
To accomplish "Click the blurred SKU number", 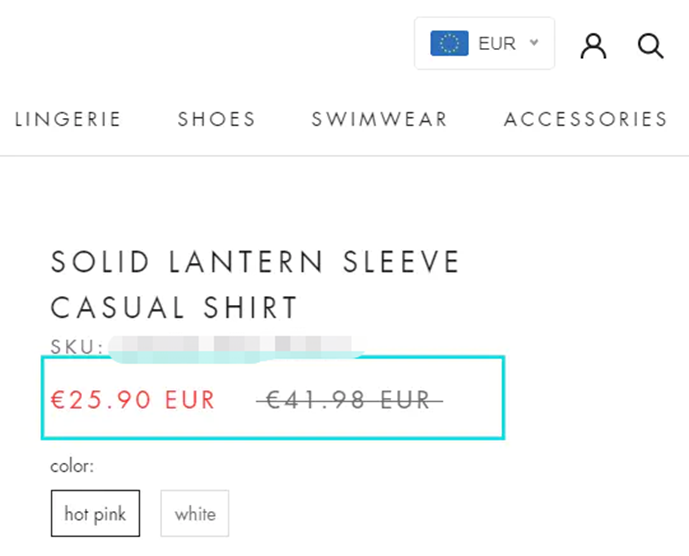I will (x=237, y=347).
